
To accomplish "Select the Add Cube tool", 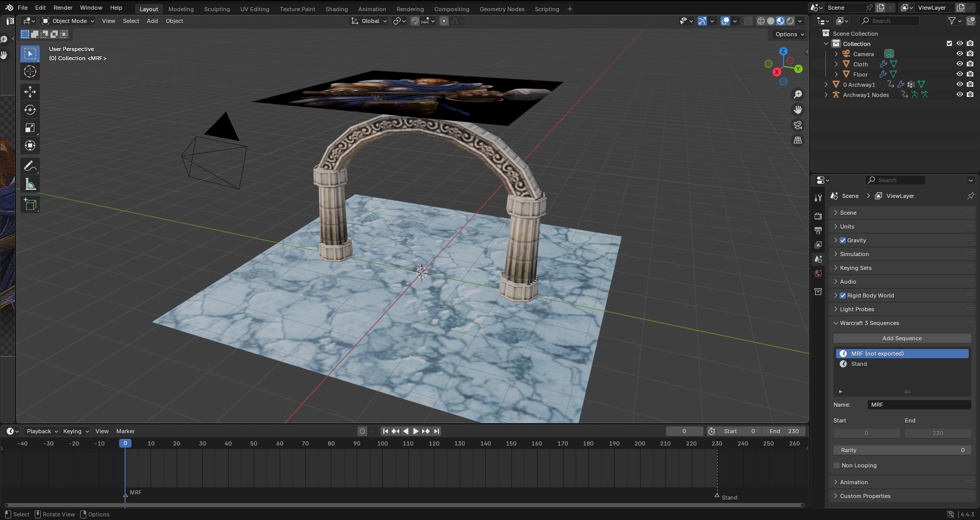I will click(x=30, y=205).
